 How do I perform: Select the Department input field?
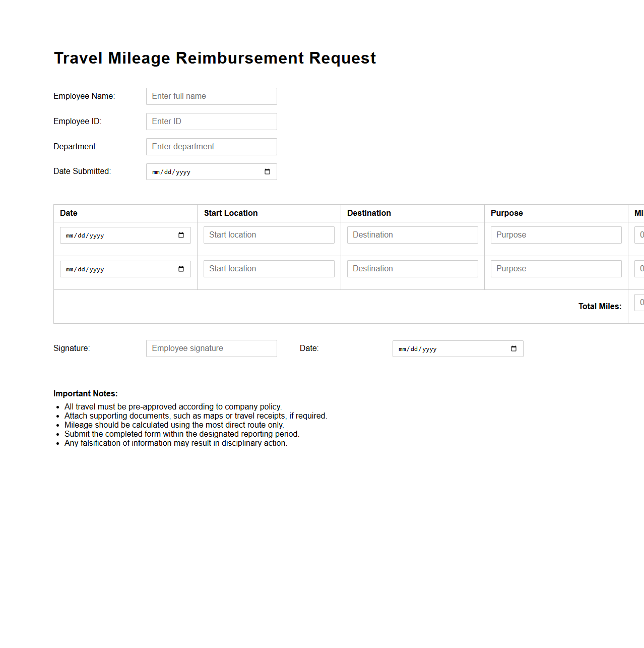coord(211,147)
